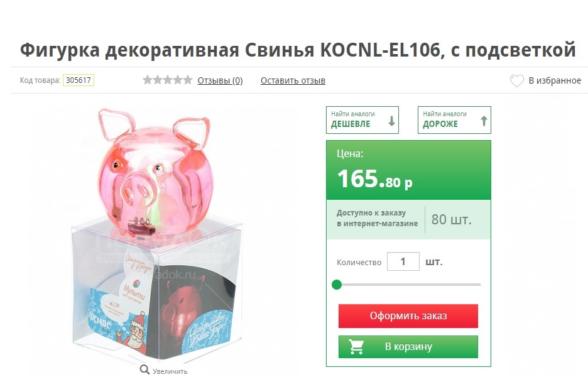
Task: Enlarge the pig figurine product image
Action: point(156,233)
